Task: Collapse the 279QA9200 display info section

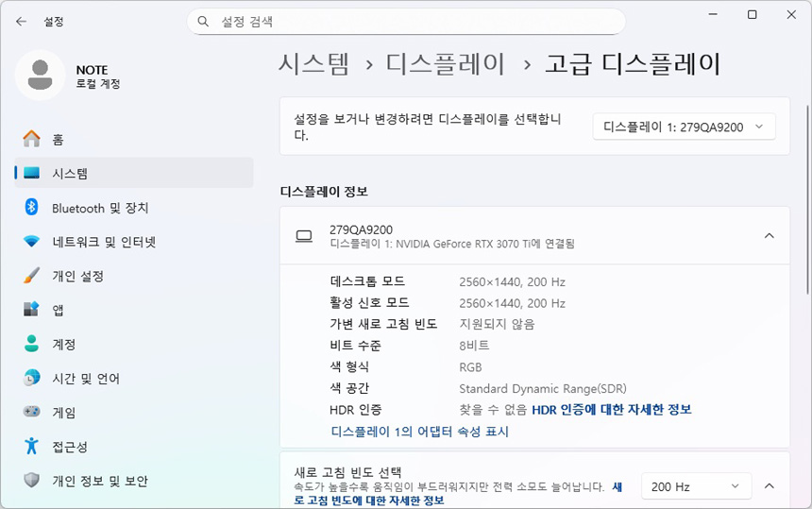Action: coord(769,235)
